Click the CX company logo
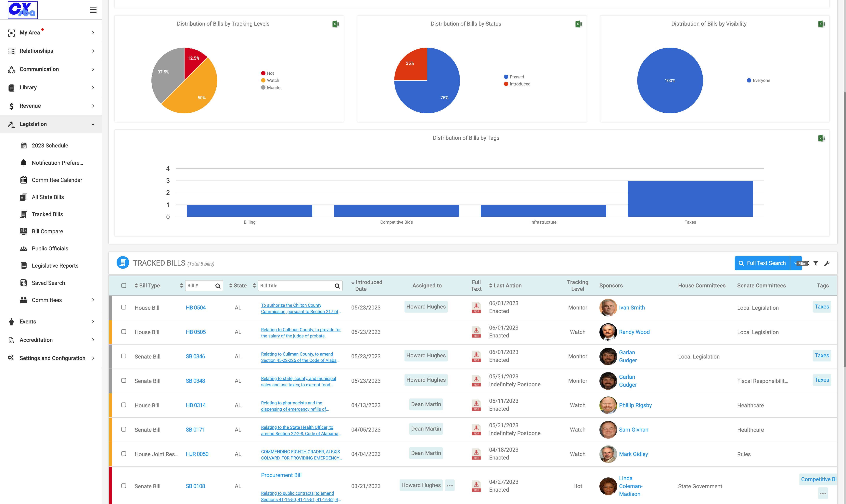 point(23,10)
